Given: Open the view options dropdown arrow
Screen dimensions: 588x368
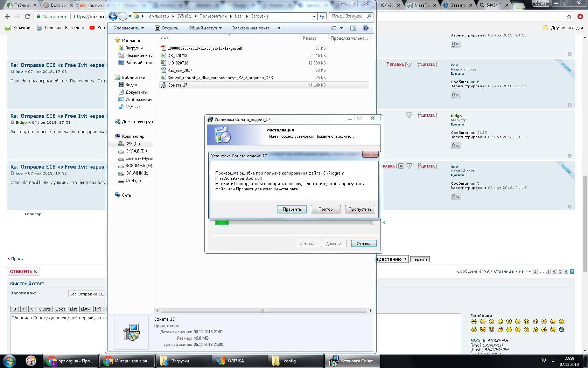Looking at the screenshot, I should click(341, 28).
